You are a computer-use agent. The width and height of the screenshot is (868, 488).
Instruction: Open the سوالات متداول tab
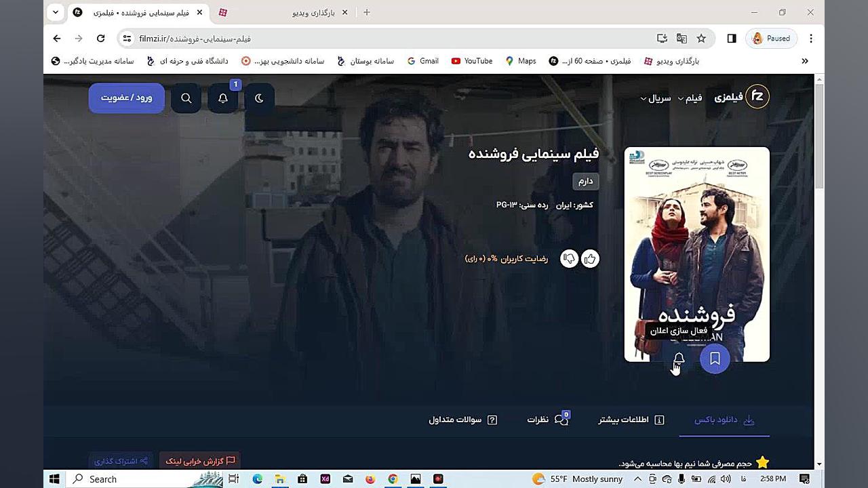pyautogui.click(x=463, y=420)
